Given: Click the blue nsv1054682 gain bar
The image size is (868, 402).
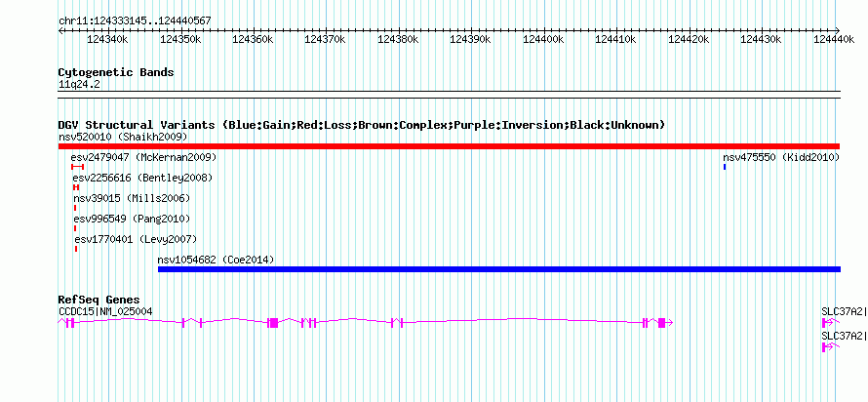Looking at the screenshot, I should point(499,269).
